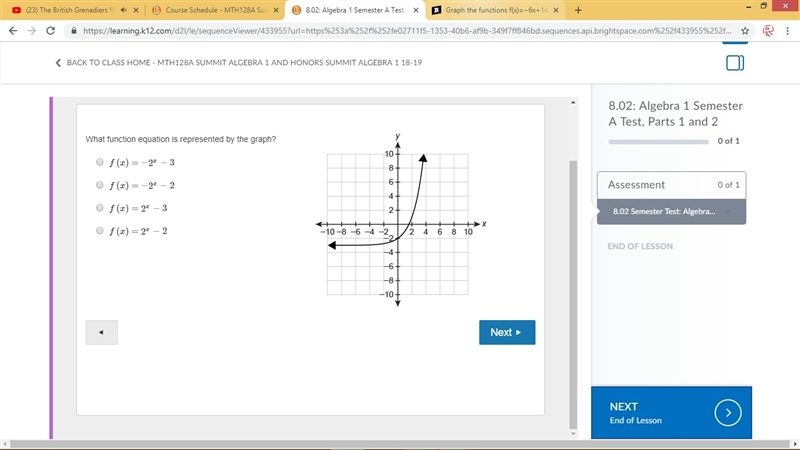The width and height of the screenshot is (800, 450).
Task: Switch to Graph the functions tab
Action: coord(495,10)
